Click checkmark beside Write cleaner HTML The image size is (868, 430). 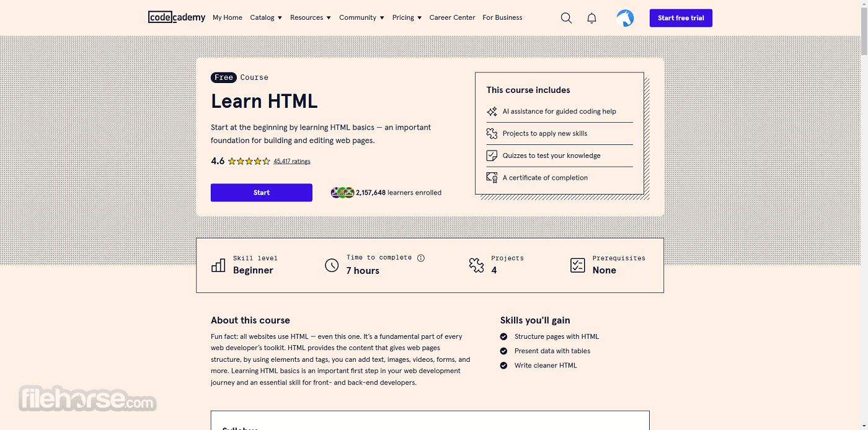pyautogui.click(x=503, y=366)
